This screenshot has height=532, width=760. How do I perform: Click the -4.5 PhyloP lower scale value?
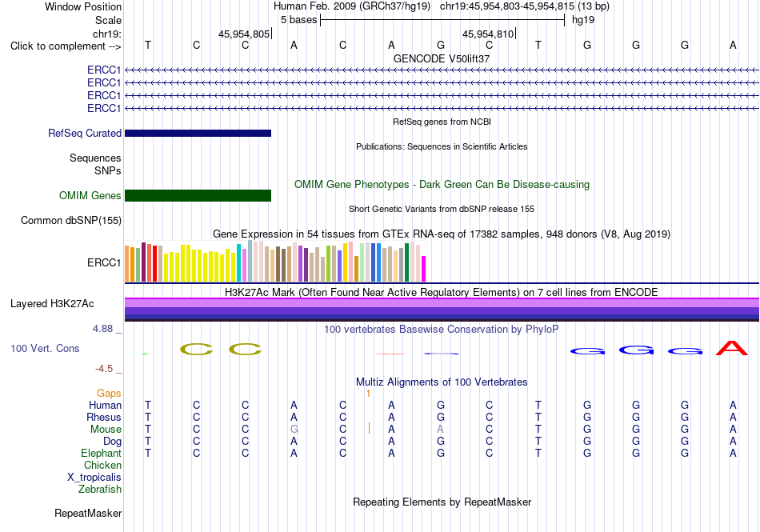click(x=104, y=369)
